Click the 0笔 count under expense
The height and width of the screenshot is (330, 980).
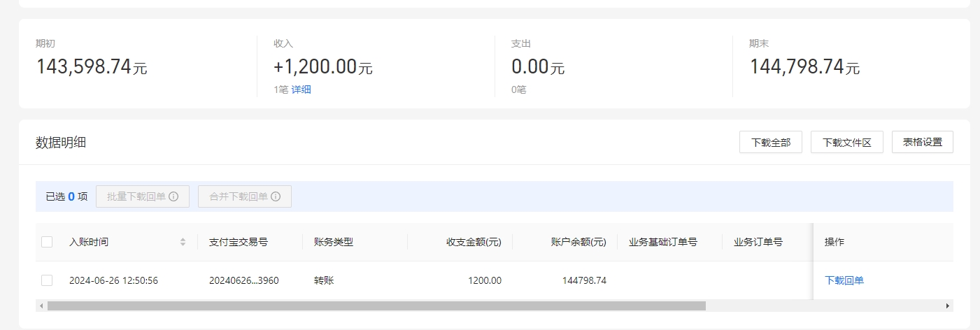[x=518, y=89]
